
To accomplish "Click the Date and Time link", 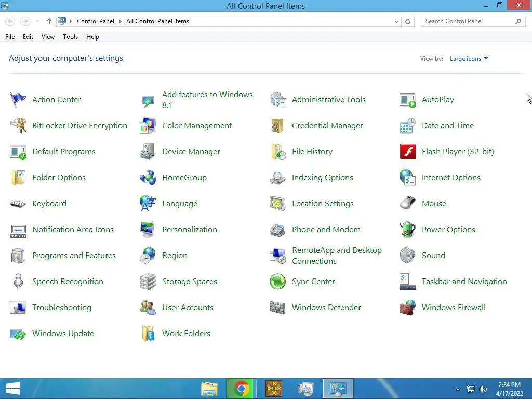I will coord(447,126).
